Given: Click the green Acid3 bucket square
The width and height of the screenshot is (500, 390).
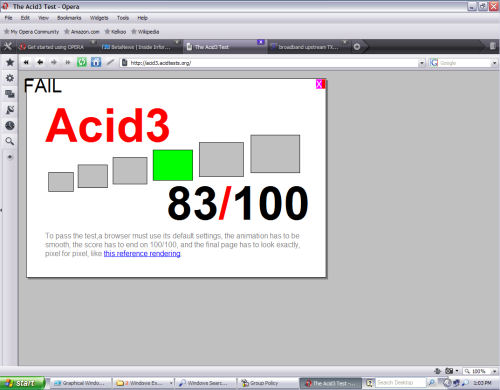Looking at the screenshot, I should [173, 165].
